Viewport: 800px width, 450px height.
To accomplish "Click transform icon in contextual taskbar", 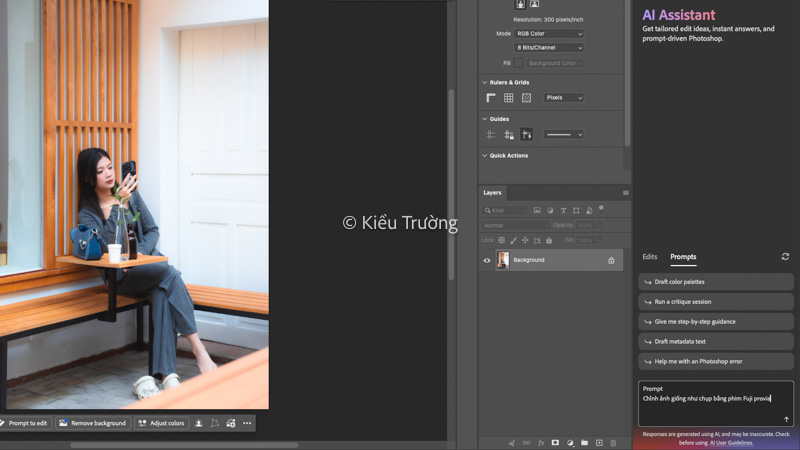I will tap(215, 423).
